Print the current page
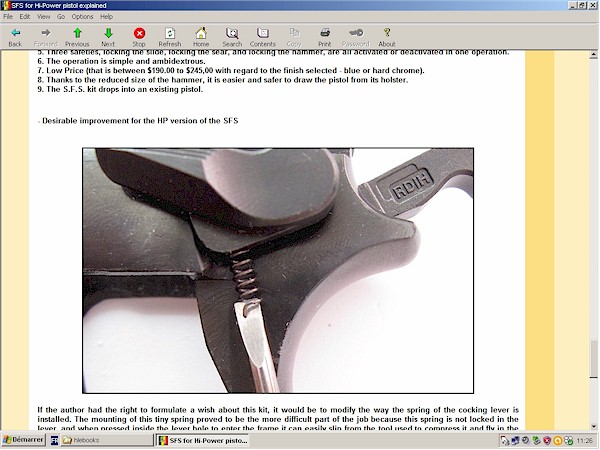 tap(325, 37)
